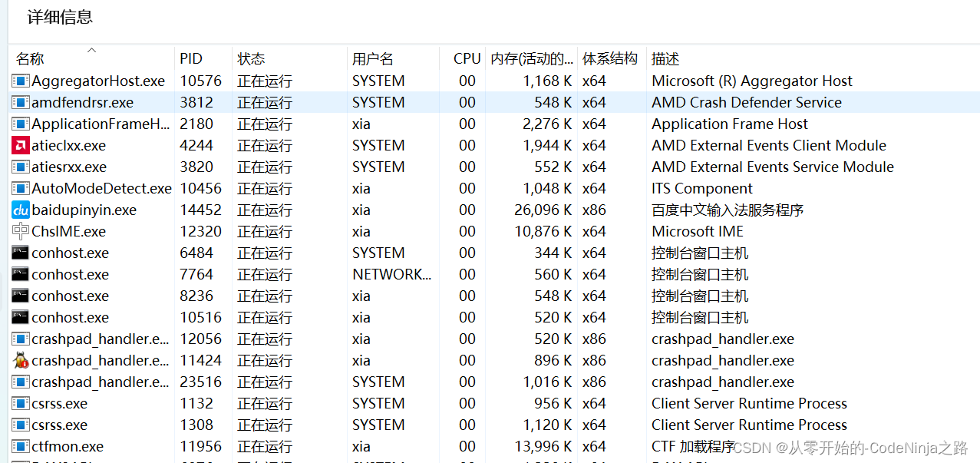Click console icon of conhost.exe PID 6484
Image resolution: width=980 pixels, height=463 pixels.
21,253
